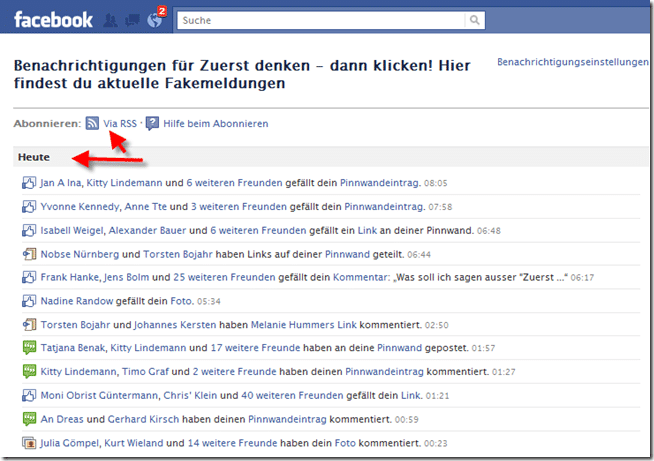
Task: Open Chris' Klein profile link
Action: pyautogui.click(x=190, y=395)
